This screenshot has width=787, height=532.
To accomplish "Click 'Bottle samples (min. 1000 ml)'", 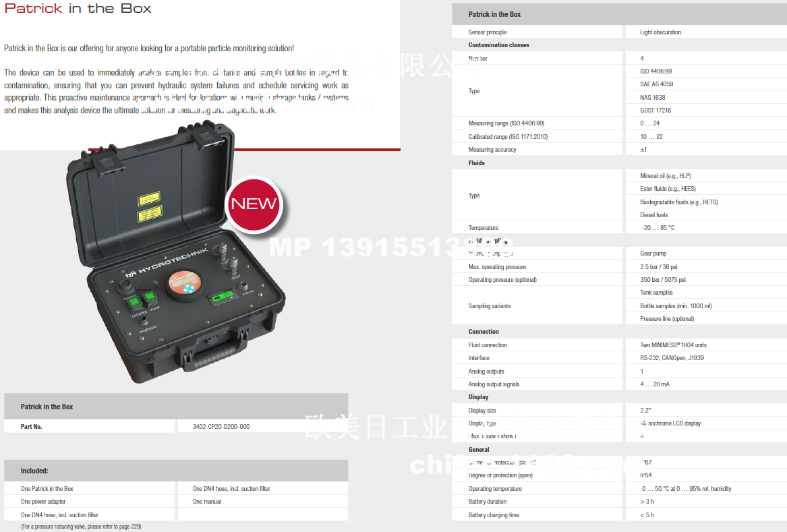I will point(676,306).
